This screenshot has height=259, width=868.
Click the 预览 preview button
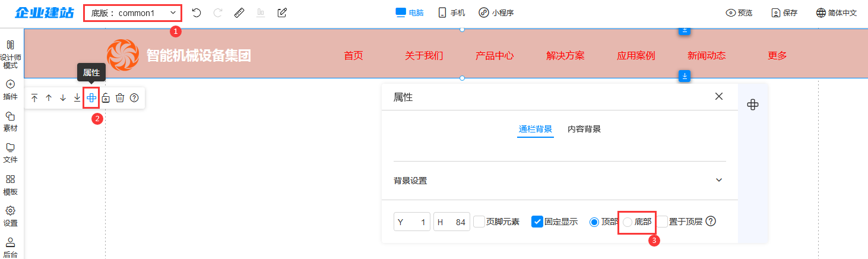click(739, 12)
